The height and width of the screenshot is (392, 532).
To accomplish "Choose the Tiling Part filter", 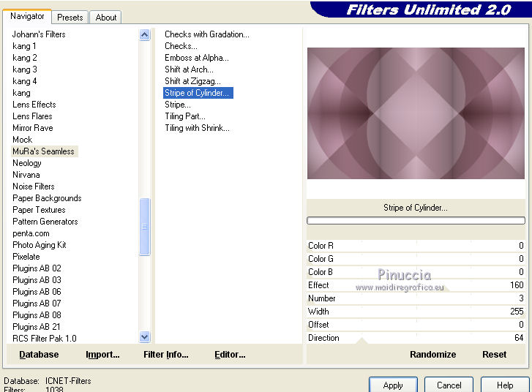I will tap(185, 116).
